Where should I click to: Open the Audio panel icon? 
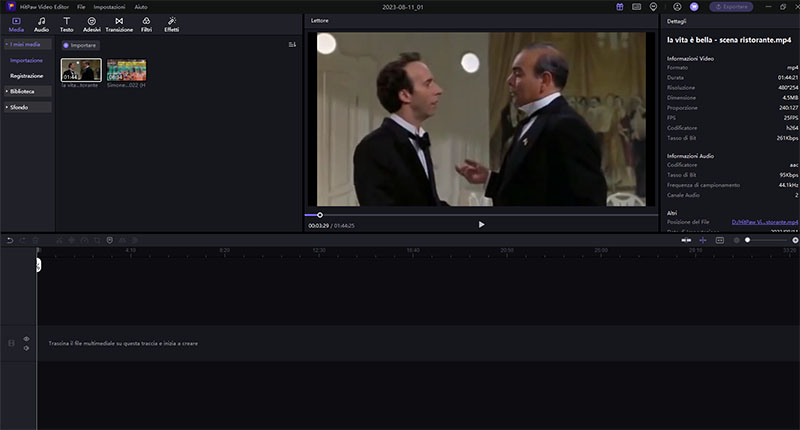point(41,24)
